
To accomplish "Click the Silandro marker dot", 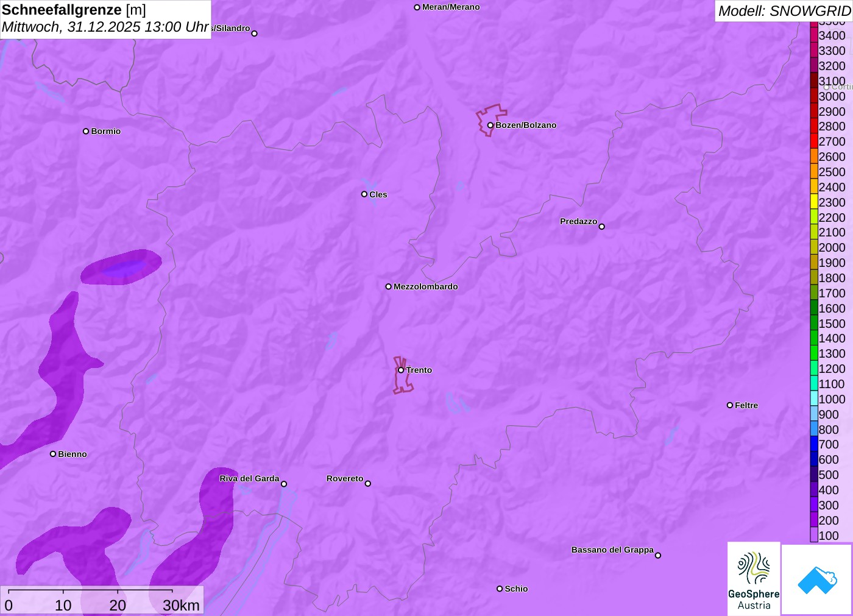I will [x=254, y=34].
